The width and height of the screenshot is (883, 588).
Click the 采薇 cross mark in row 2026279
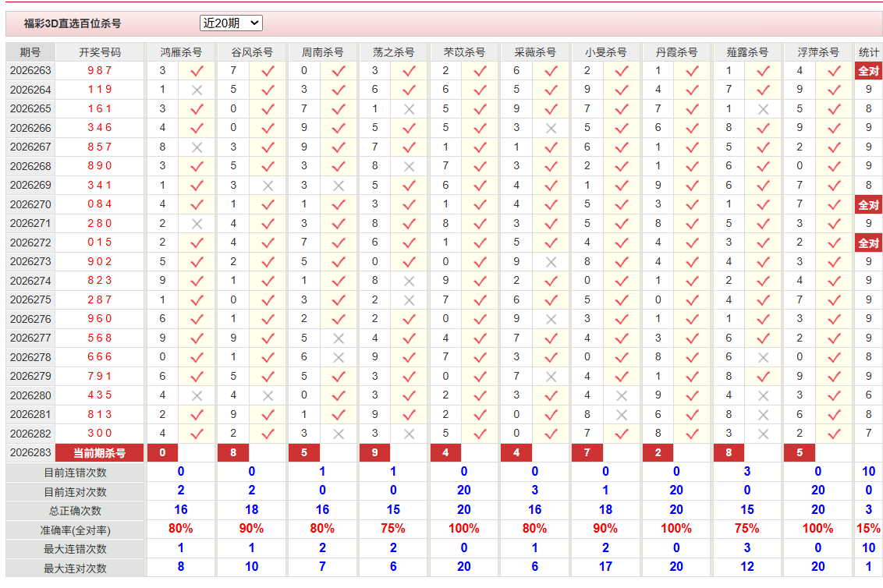[x=551, y=377]
